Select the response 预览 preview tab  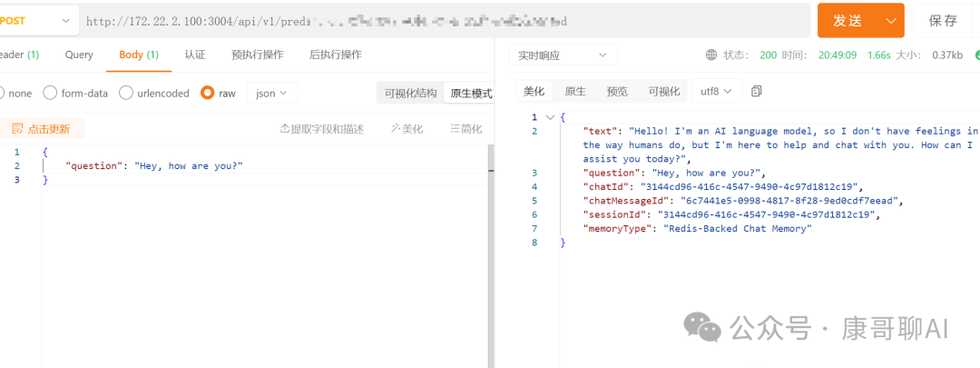coord(617,92)
